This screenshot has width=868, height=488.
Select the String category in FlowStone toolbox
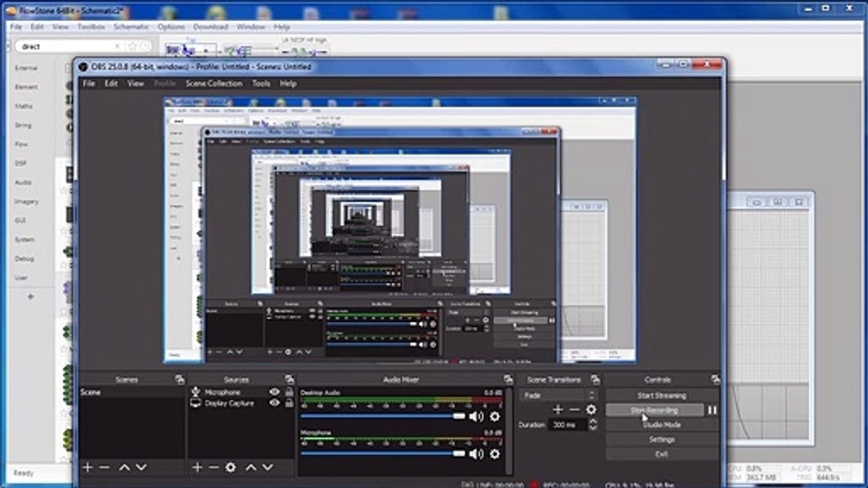point(23,125)
